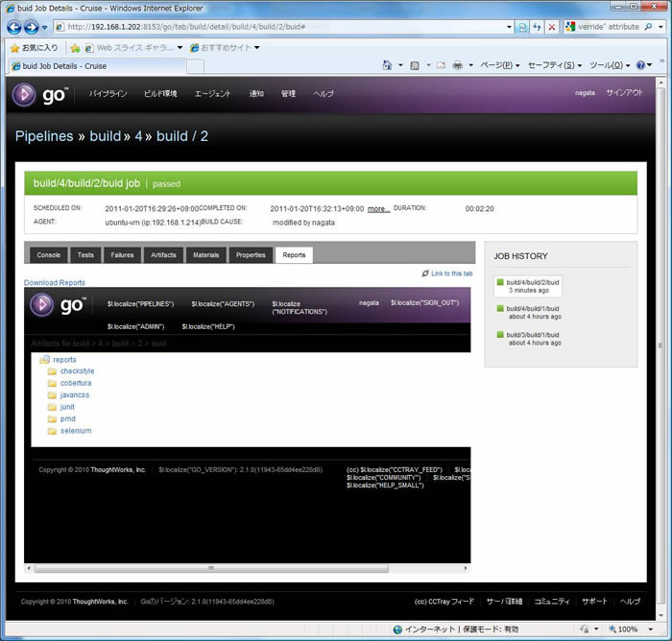Click the Refresh icon in the address bar
This screenshot has height=641, width=672.
click(x=537, y=27)
